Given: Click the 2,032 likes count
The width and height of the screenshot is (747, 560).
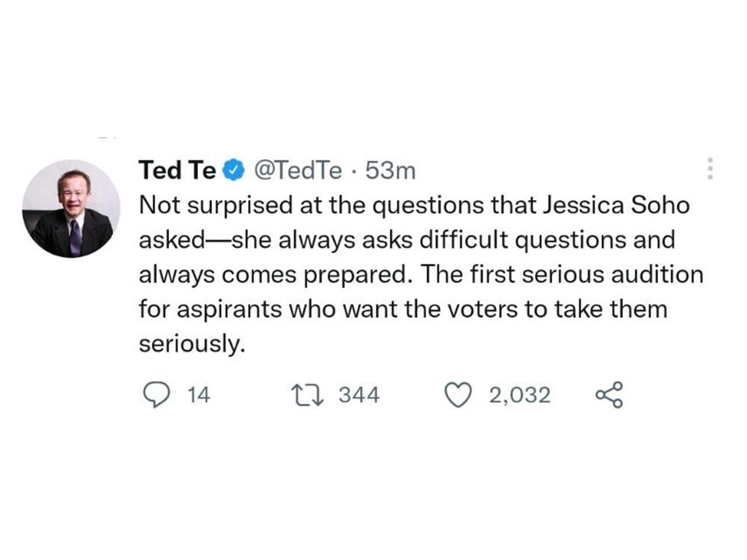Looking at the screenshot, I should pyautogui.click(x=520, y=395).
